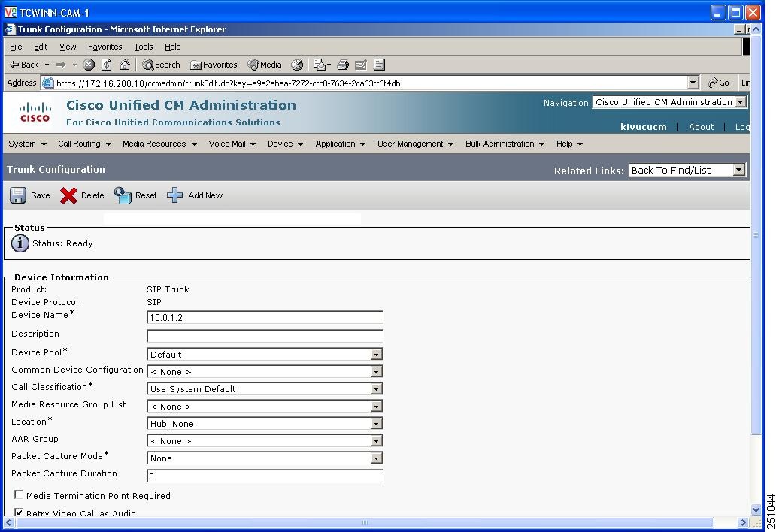Viewport: 779px width, 532px height.
Task: Open the Media Resources menu
Action: (x=159, y=144)
